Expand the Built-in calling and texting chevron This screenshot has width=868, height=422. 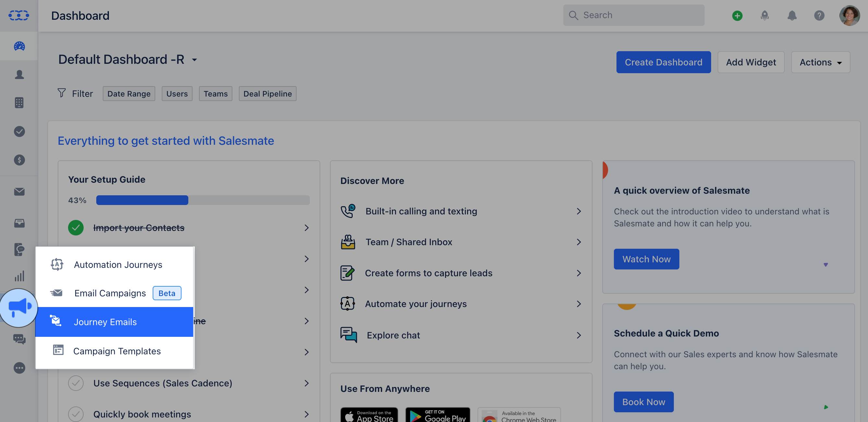pyautogui.click(x=579, y=211)
